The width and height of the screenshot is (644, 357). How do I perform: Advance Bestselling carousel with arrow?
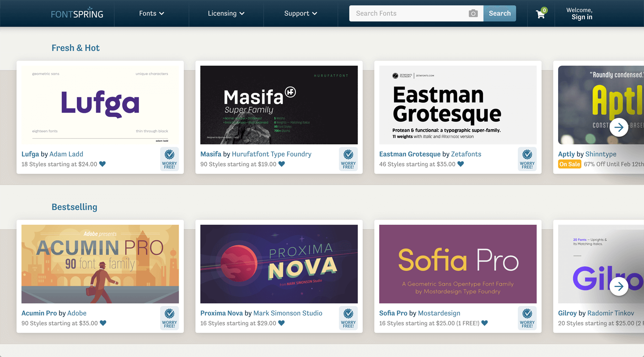(x=619, y=286)
